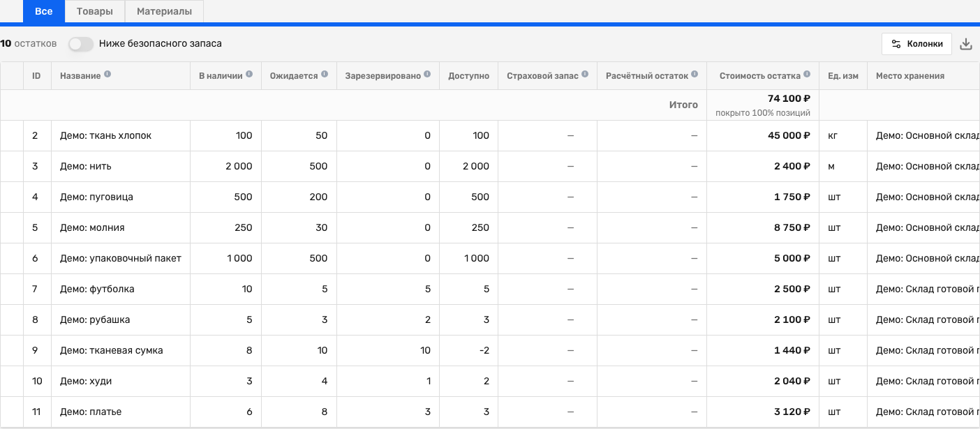The height and width of the screenshot is (429, 980).
Task: Click info icon beside Ожидается header
Action: coord(325,75)
